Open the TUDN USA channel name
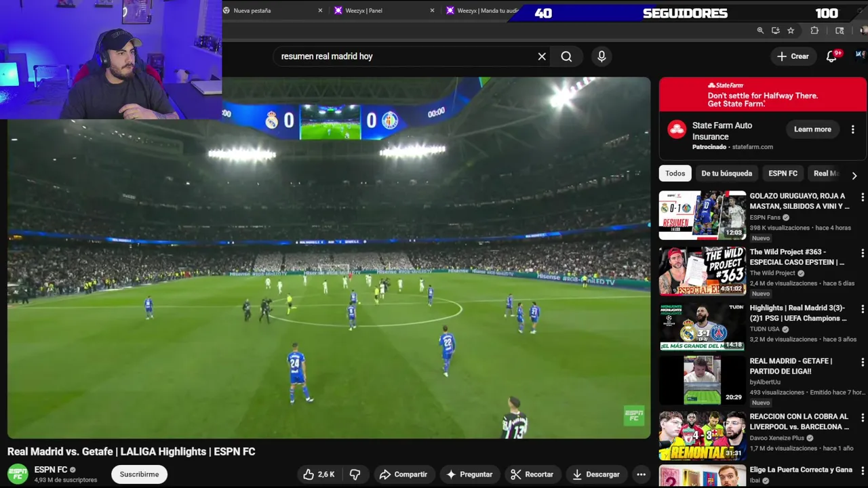 pos(764,329)
